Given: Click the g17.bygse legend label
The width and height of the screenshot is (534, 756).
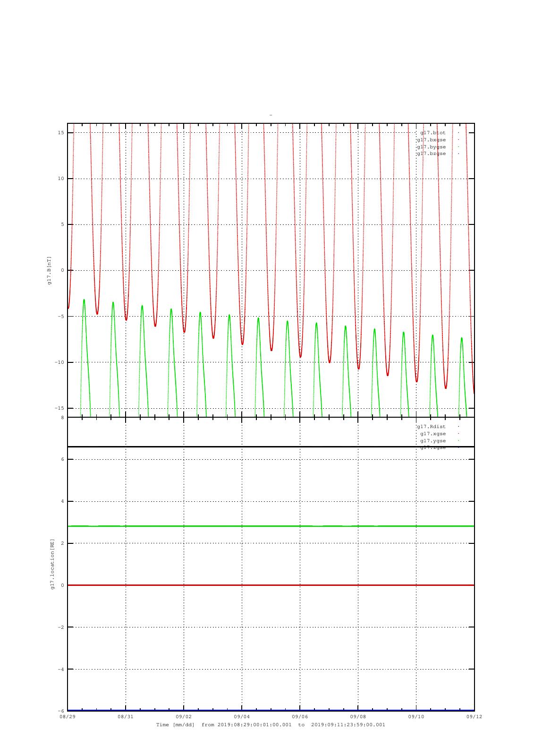Looking at the screenshot, I should tap(431, 147).
